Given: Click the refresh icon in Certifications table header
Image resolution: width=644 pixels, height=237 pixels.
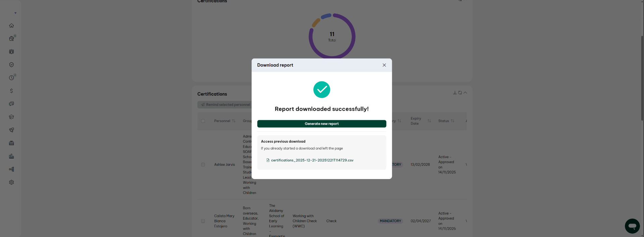Looking at the screenshot, I should 460,93.
